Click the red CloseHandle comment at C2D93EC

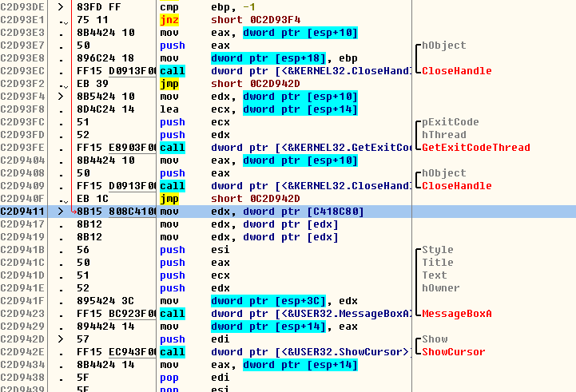(457, 71)
